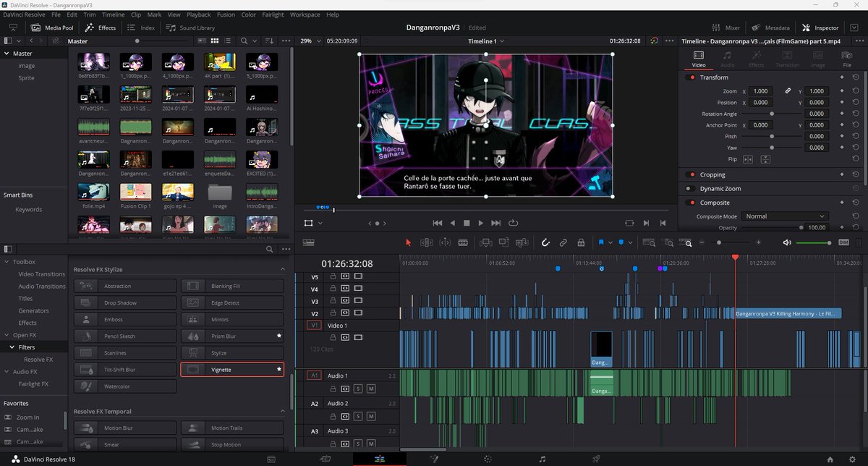Reset the Rotation Angle parameter
The height and width of the screenshot is (466, 868).
pos(856,114)
